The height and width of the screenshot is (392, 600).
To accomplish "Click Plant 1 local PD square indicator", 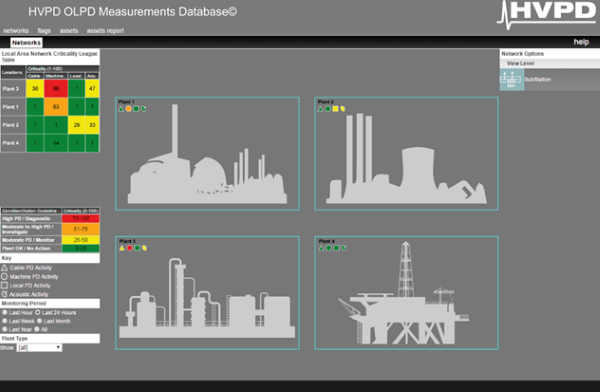I will (x=136, y=109).
